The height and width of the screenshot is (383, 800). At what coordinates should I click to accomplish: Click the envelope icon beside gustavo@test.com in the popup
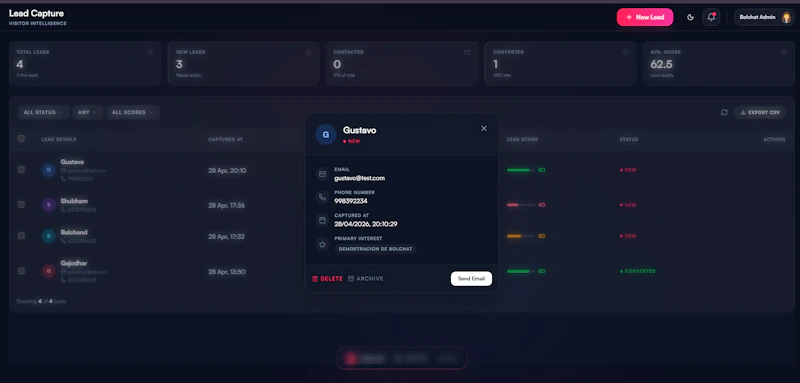[322, 174]
